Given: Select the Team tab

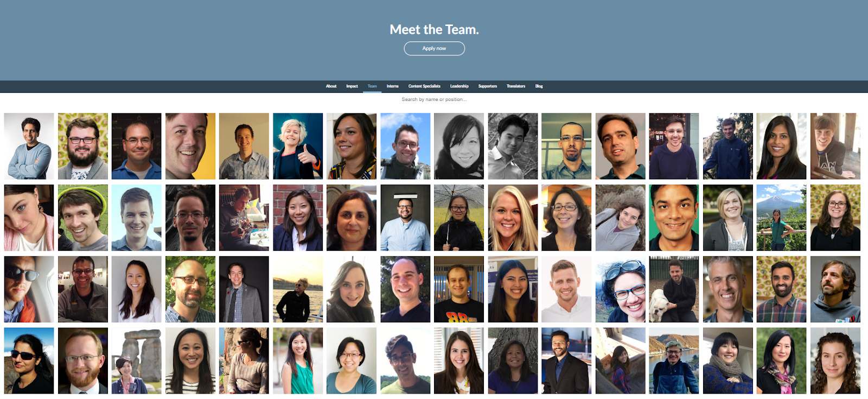Looking at the screenshot, I should pos(372,86).
